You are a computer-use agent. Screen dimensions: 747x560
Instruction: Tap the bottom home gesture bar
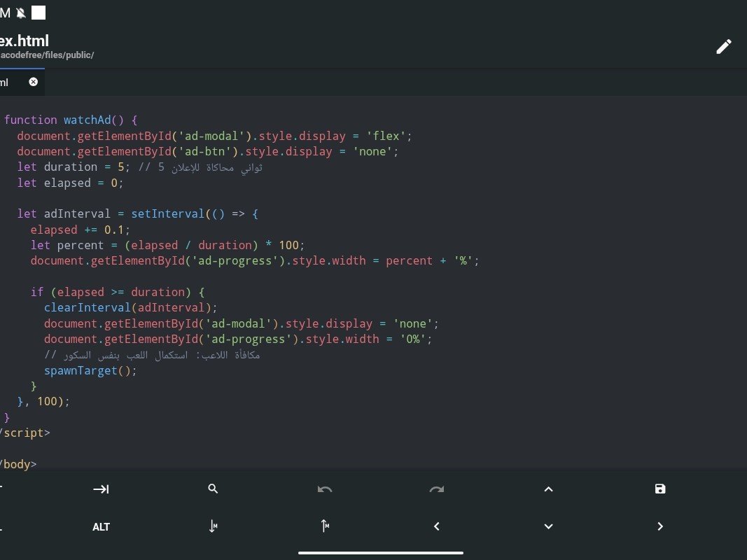[x=381, y=553]
